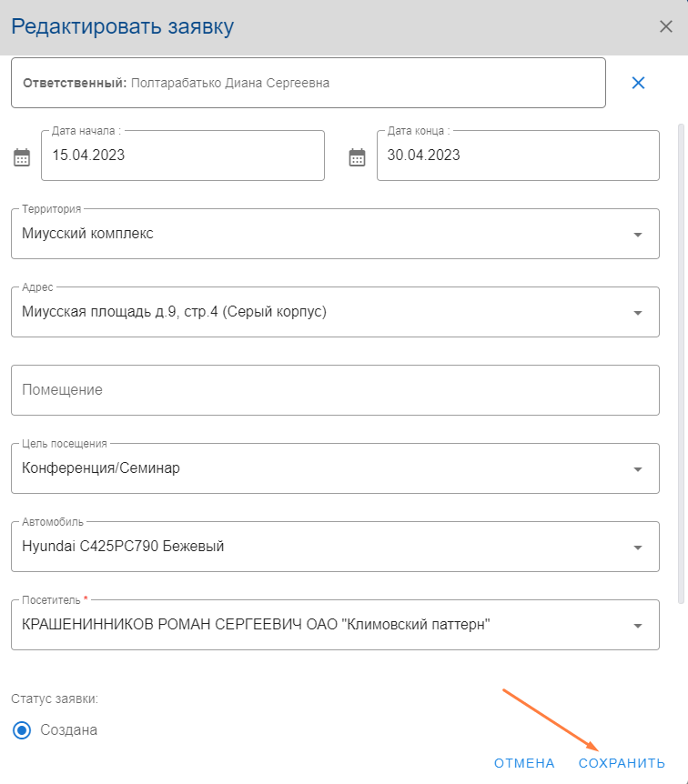Click the calendar icon beside Дата начала
The height and width of the screenshot is (784, 688).
22,157
